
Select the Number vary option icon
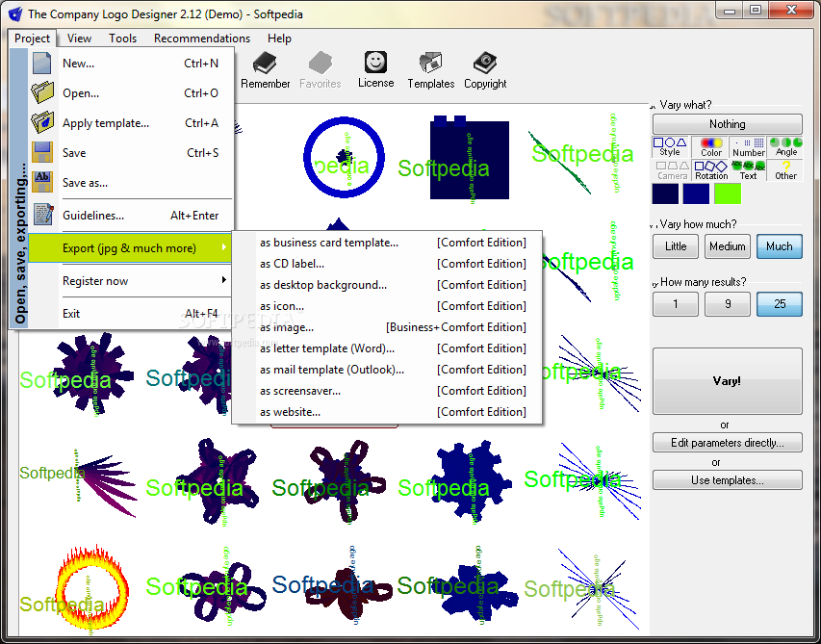pos(748,146)
